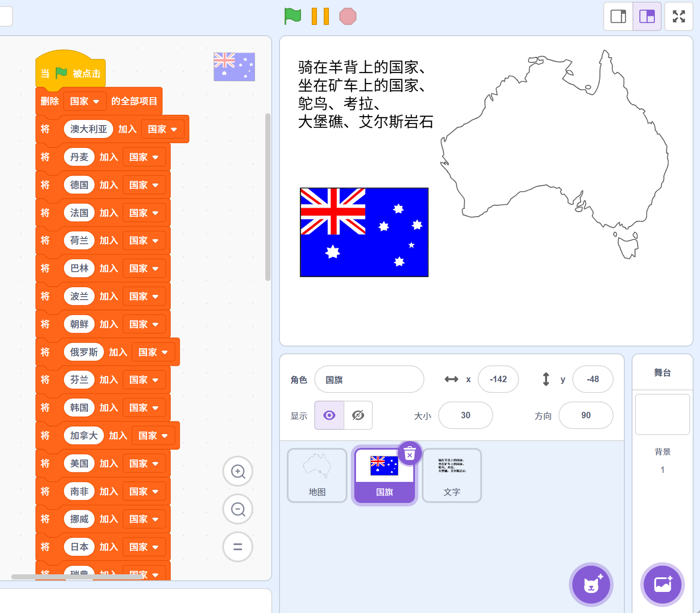
Task: Open the choose a backdrop button
Action: tap(662, 585)
